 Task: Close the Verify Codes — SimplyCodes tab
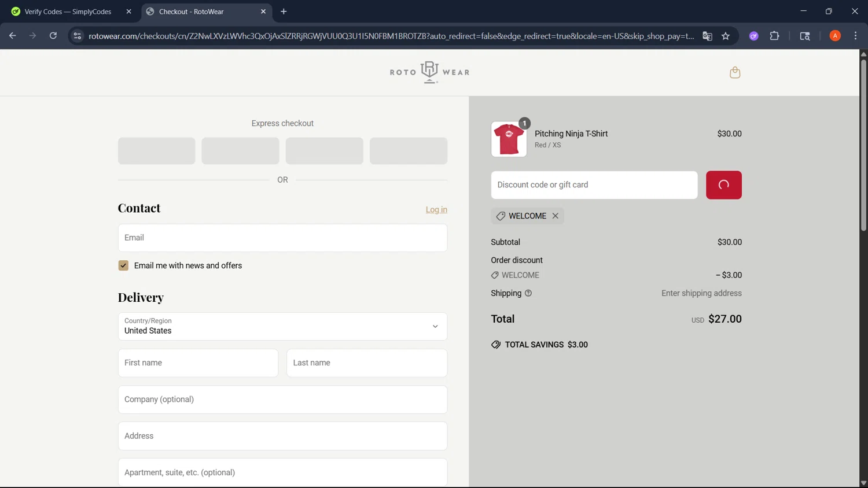click(x=128, y=12)
